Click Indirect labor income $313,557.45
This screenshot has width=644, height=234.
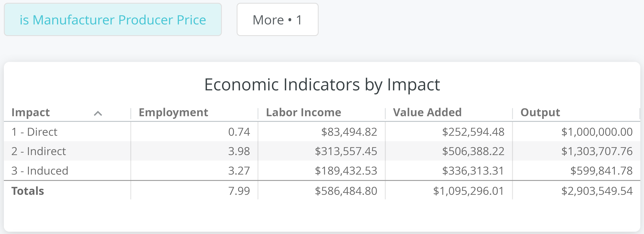[346, 151]
